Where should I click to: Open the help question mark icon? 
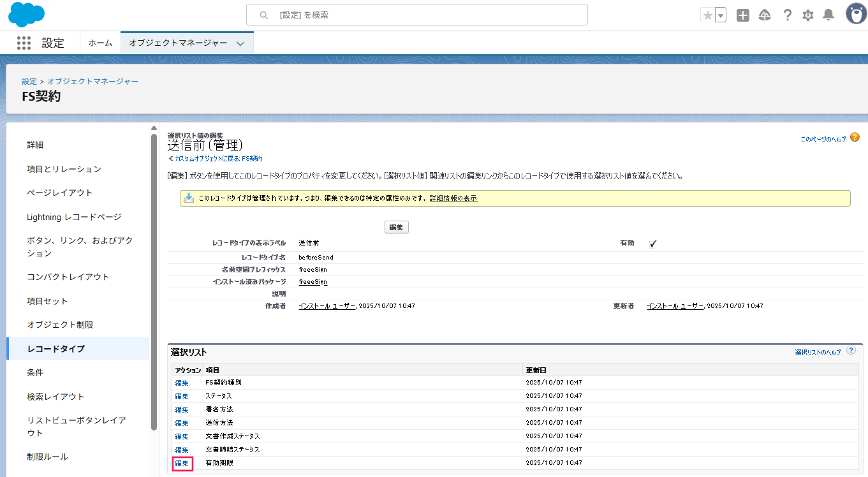(788, 15)
